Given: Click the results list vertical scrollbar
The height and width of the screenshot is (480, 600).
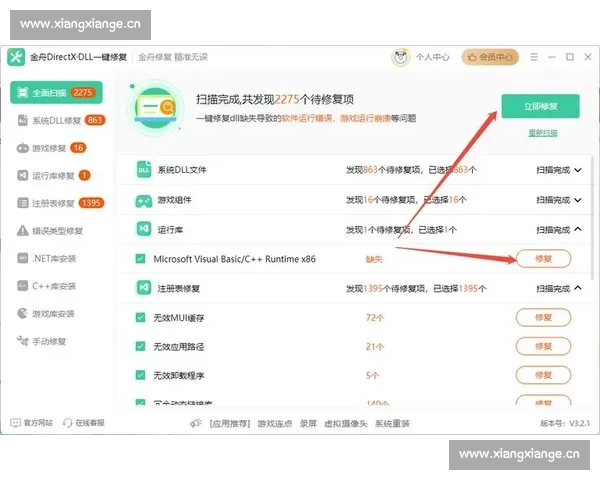Looking at the screenshot, I should click(x=593, y=218).
